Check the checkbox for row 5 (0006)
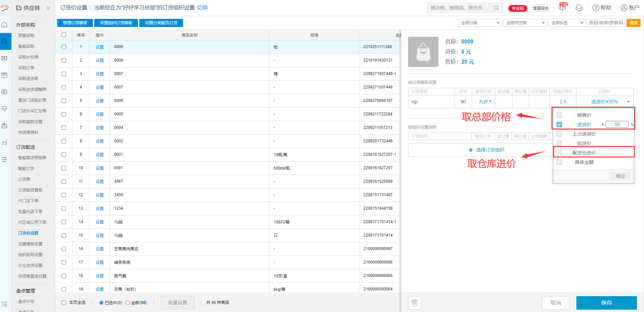This screenshot has height=312, width=644. (64, 101)
